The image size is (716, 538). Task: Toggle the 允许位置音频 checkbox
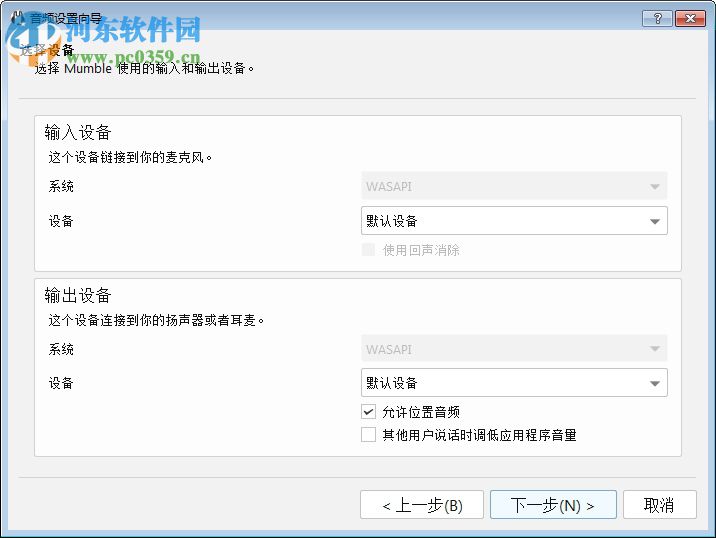click(369, 411)
